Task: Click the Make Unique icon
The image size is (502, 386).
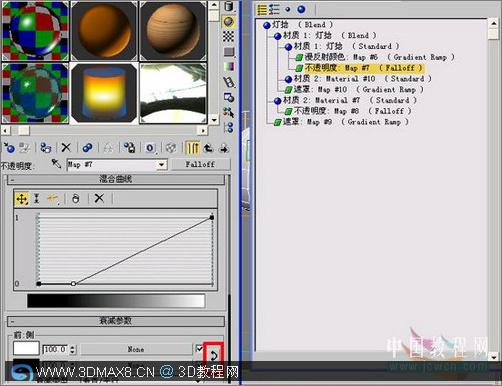Action: click(x=108, y=148)
